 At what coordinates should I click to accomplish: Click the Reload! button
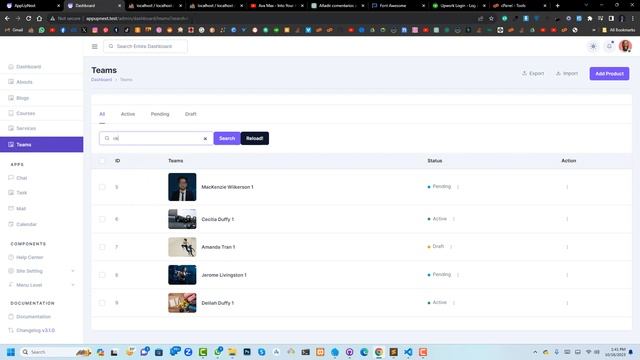pos(255,138)
